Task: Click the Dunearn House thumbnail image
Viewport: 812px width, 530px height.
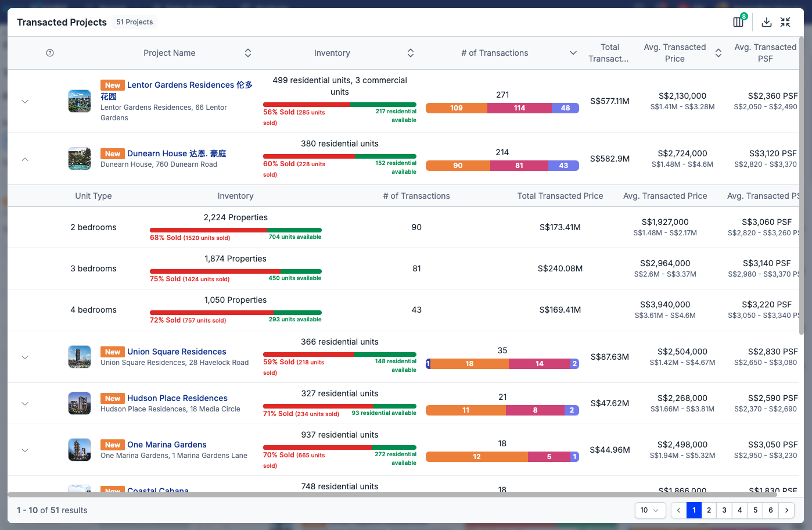Action: [x=80, y=159]
